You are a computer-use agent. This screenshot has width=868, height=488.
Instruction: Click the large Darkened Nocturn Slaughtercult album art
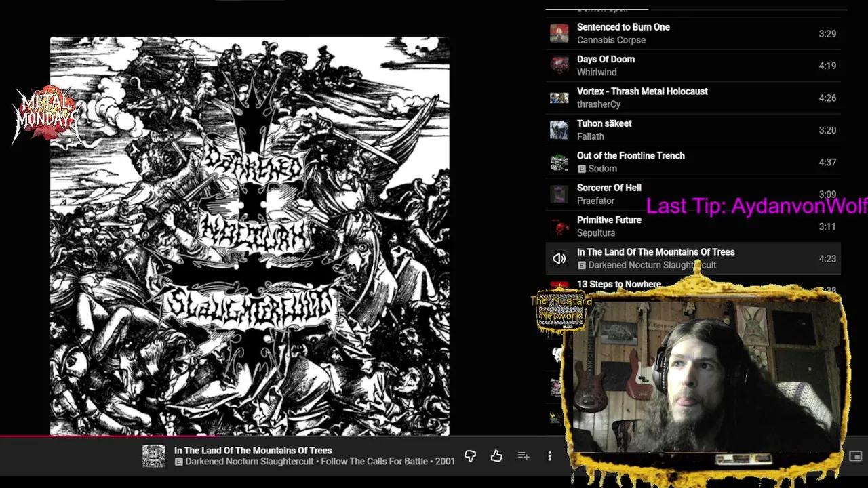point(250,236)
